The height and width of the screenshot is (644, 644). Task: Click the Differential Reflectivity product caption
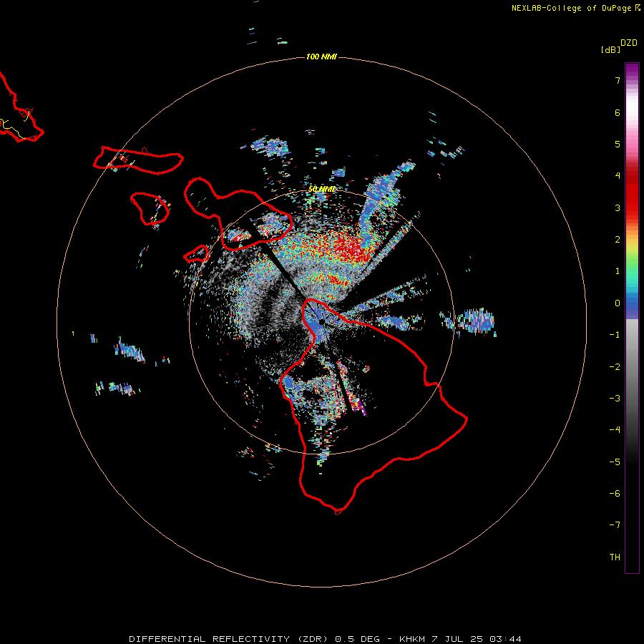pyautogui.click(x=325, y=639)
